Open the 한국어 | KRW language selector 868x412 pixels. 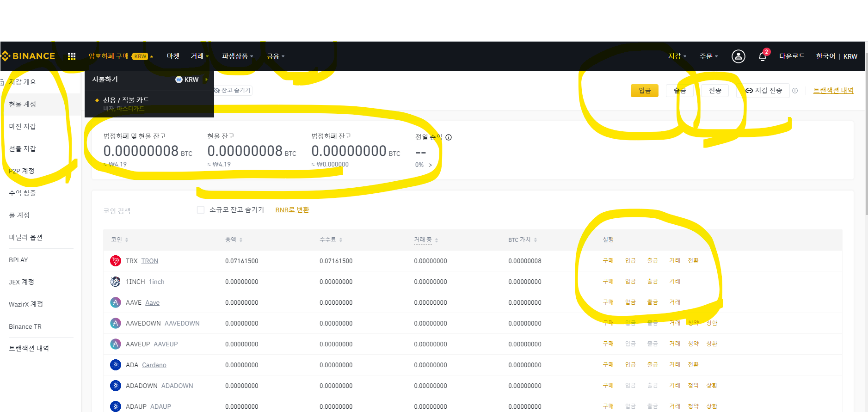(837, 56)
